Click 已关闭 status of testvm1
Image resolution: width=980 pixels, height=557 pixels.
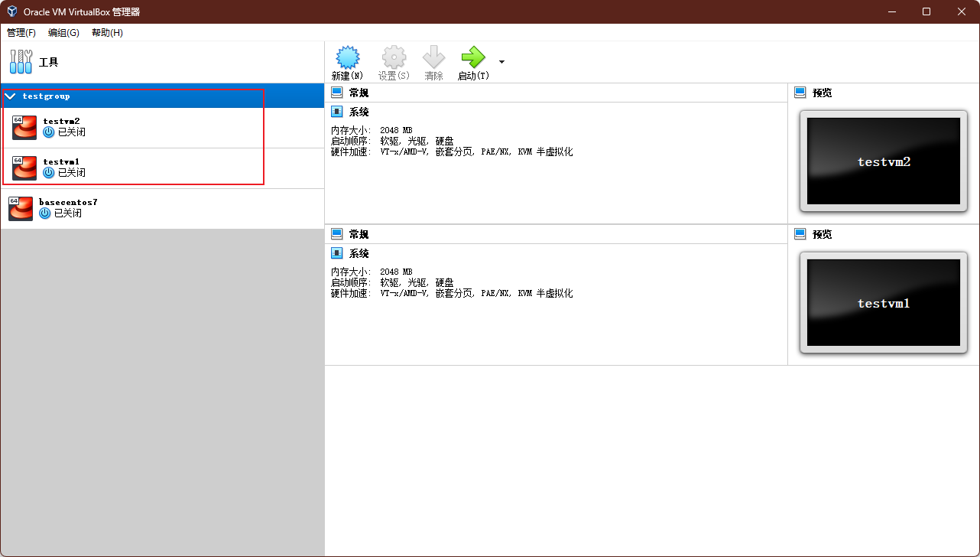[72, 173]
